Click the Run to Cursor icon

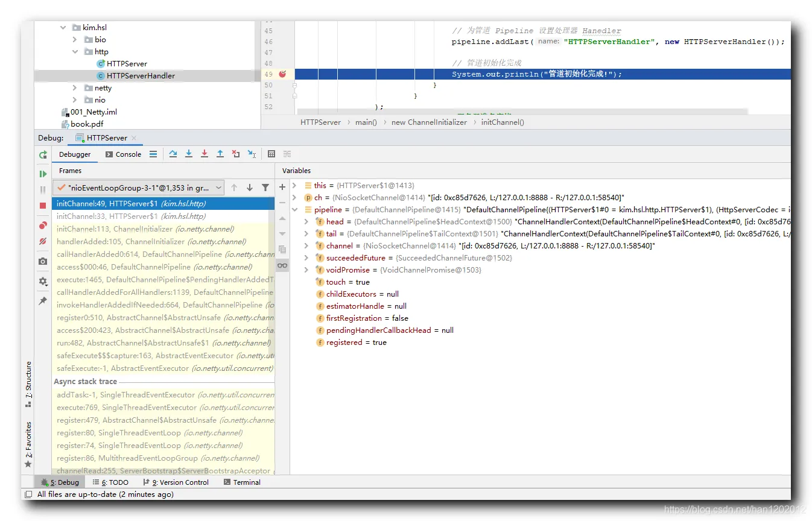coord(252,154)
